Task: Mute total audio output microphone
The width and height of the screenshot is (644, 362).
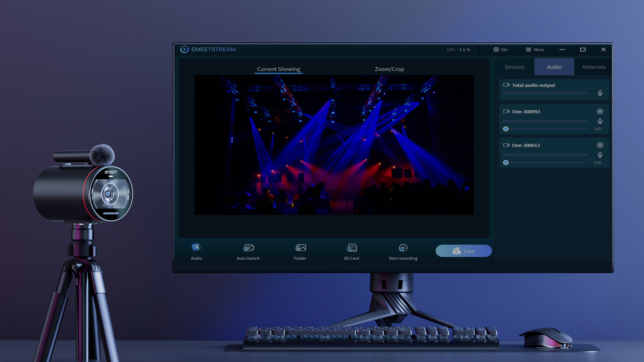Action: (600, 93)
